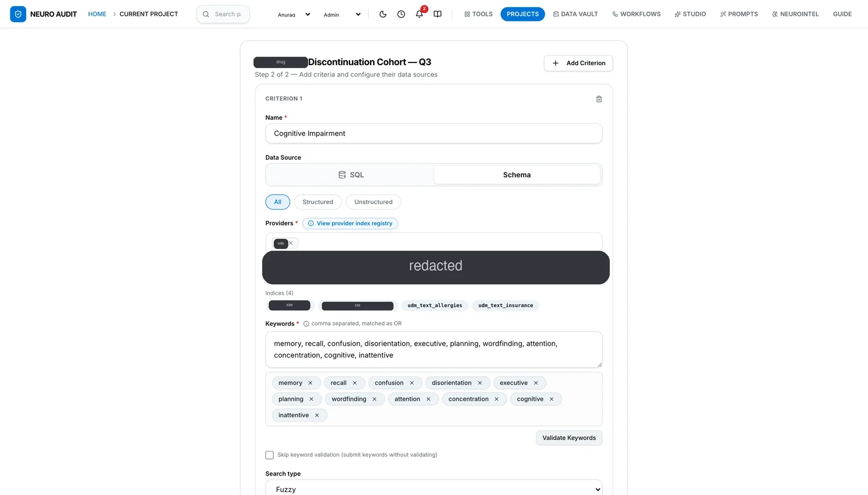
Task: Open the Anurag user dropdown
Action: [293, 15]
